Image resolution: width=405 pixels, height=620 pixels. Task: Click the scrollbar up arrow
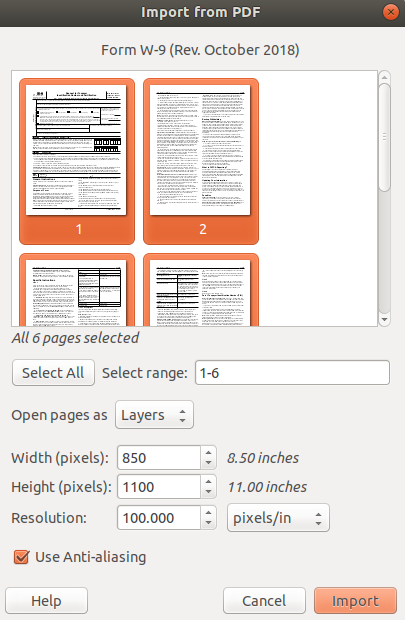tap(384, 76)
